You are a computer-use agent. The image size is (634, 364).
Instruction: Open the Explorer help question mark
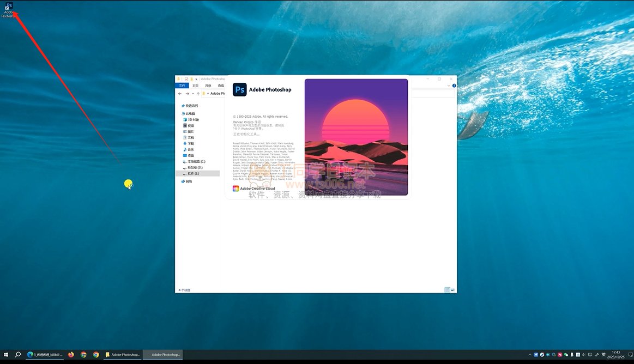pyautogui.click(x=454, y=86)
